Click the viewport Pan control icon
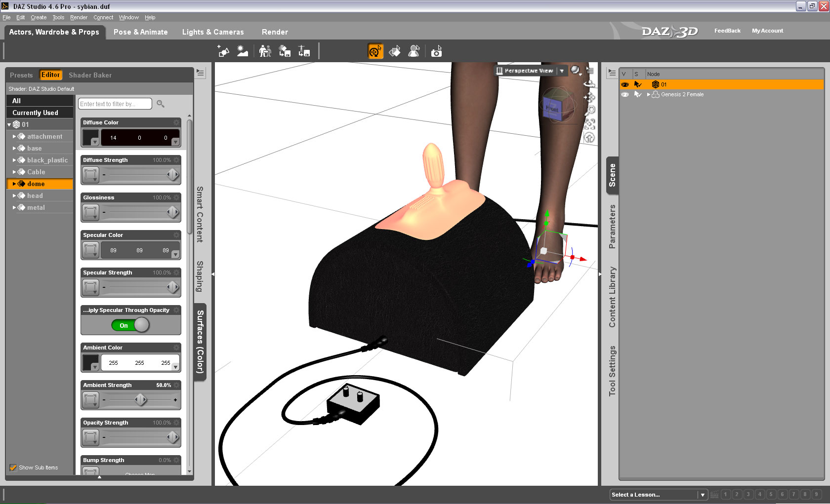This screenshot has width=830, height=504. (589, 97)
